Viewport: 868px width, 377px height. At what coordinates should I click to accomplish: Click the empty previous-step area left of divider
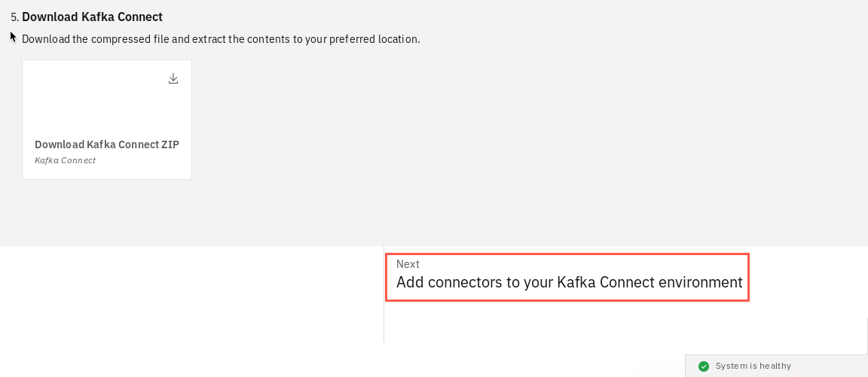pyautogui.click(x=191, y=294)
